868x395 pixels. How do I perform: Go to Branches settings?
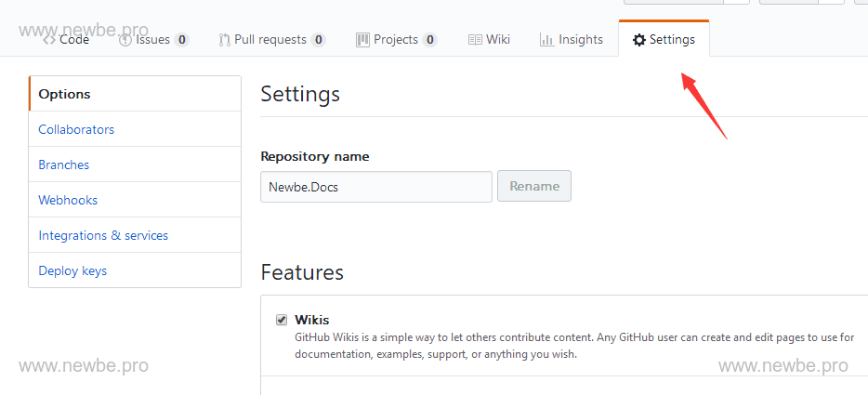[x=64, y=165]
